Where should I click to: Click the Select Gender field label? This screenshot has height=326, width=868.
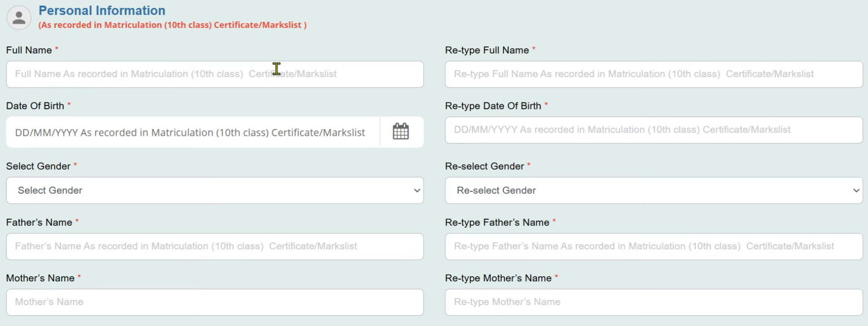(x=38, y=166)
